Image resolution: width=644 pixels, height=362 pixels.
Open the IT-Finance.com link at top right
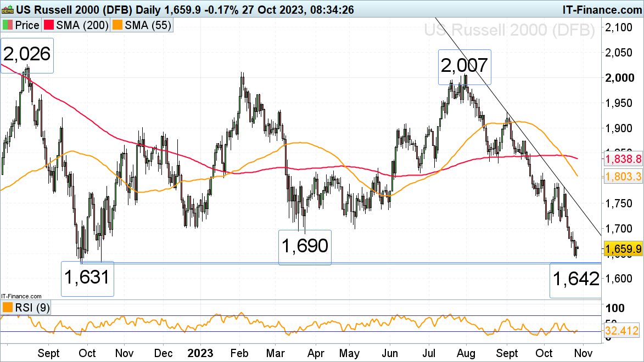[x=602, y=9]
